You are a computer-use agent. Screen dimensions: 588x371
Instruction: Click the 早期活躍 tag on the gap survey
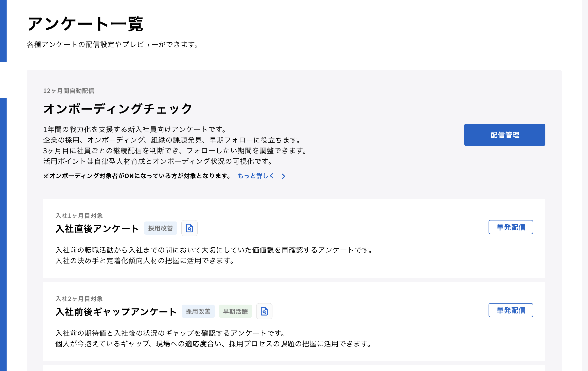pyautogui.click(x=235, y=311)
